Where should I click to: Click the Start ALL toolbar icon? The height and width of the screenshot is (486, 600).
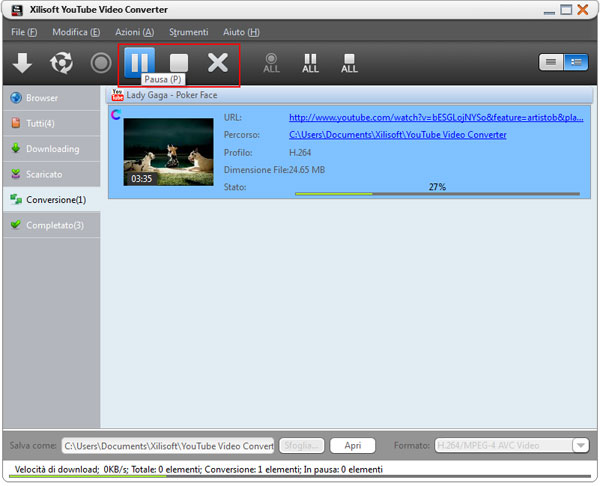271,63
